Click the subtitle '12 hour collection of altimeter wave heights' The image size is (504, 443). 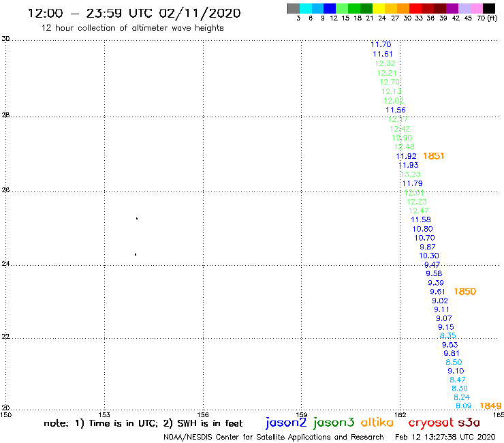tap(132, 28)
